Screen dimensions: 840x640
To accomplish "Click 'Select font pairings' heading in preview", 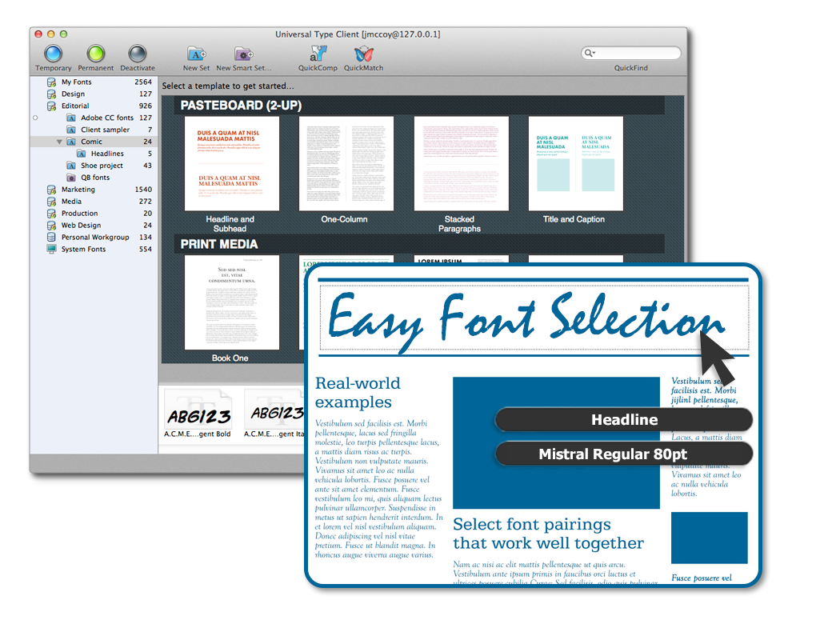I will coord(548,534).
